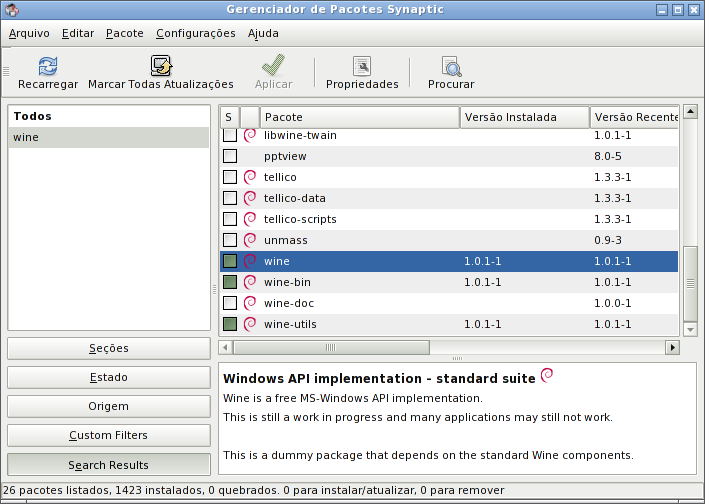Viewport: 705px width, 504px height.
Task: Click Debian swirl icon beside wine-bin
Action: click(250, 282)
